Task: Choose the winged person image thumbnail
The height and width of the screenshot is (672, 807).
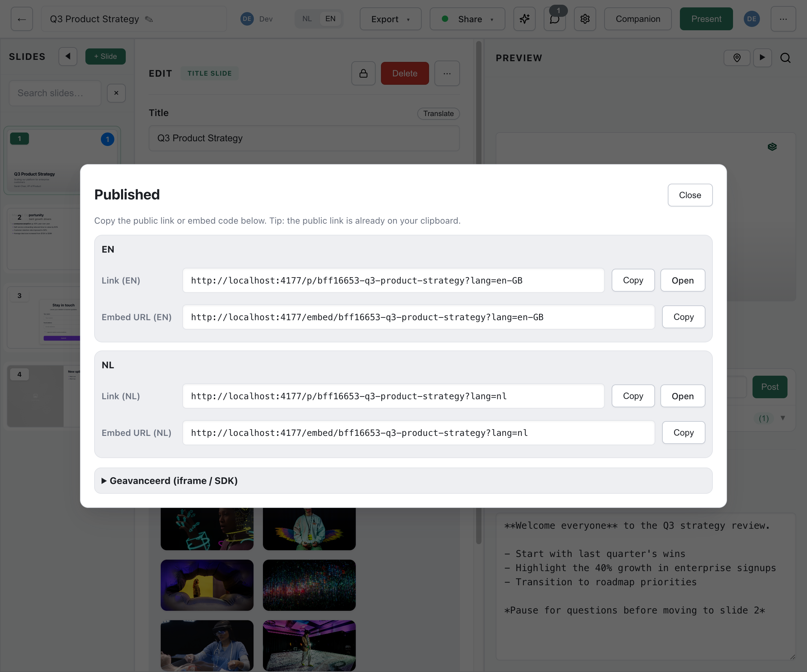Action: (309, 529)
